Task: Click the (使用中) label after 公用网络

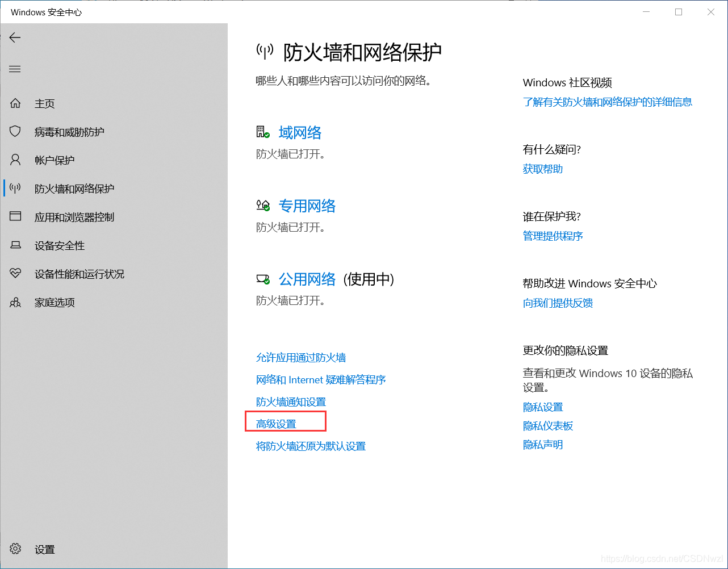Action: click(x=369, y=279)
